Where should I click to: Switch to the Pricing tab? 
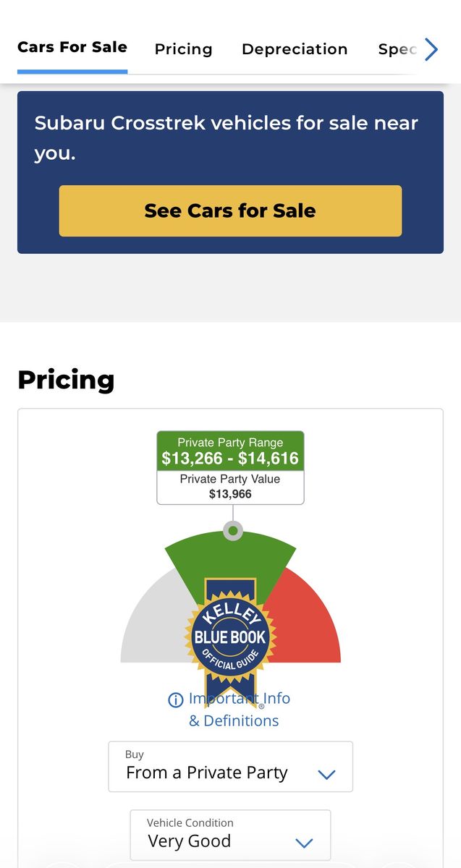184,49
